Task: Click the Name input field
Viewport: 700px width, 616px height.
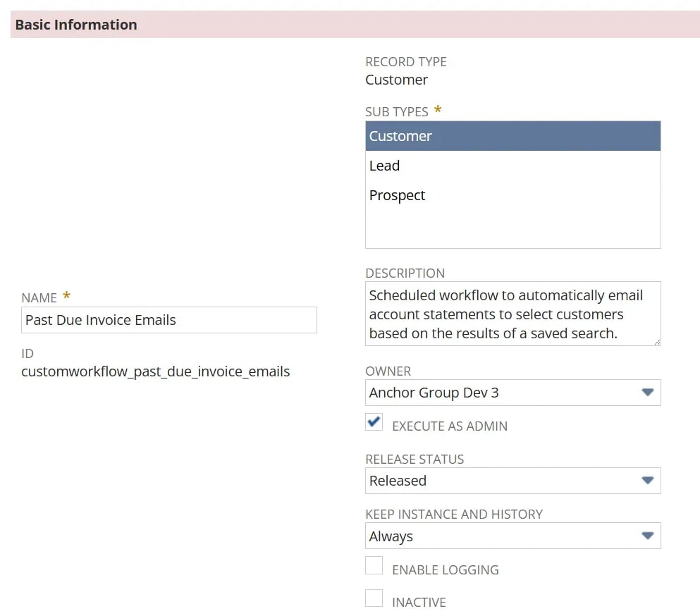Action: (168, 320)
